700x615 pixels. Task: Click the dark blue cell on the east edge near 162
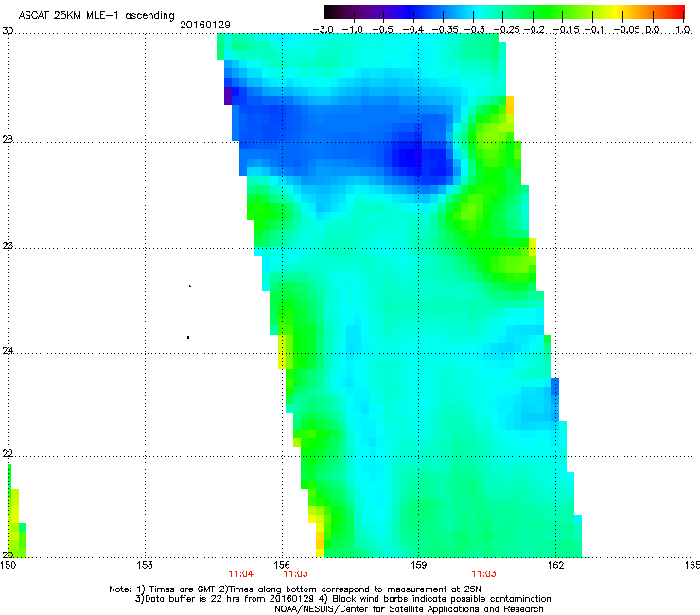click(555, 387)
